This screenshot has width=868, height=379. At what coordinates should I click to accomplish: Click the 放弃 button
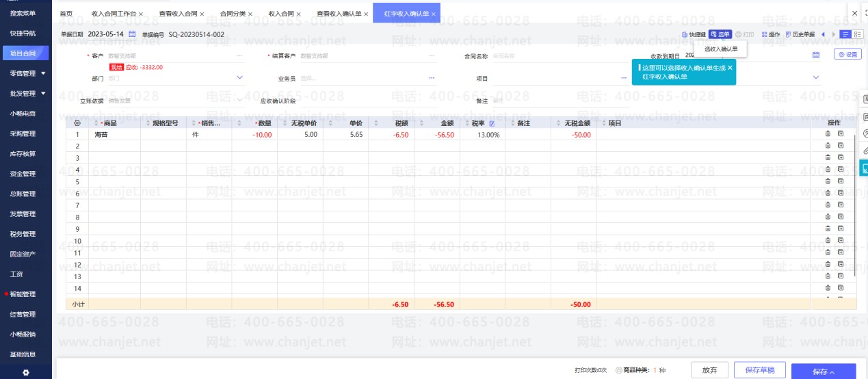click(709, 370)
